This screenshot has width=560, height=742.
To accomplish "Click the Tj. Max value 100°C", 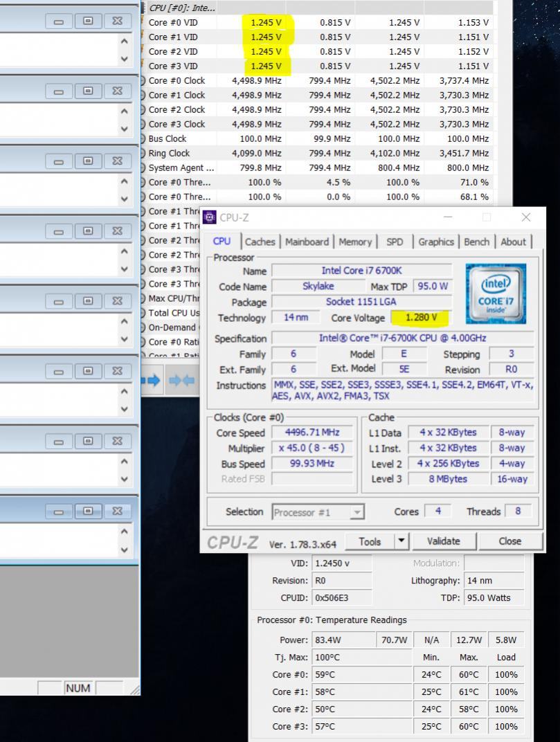I will click(x=361, y=658).
